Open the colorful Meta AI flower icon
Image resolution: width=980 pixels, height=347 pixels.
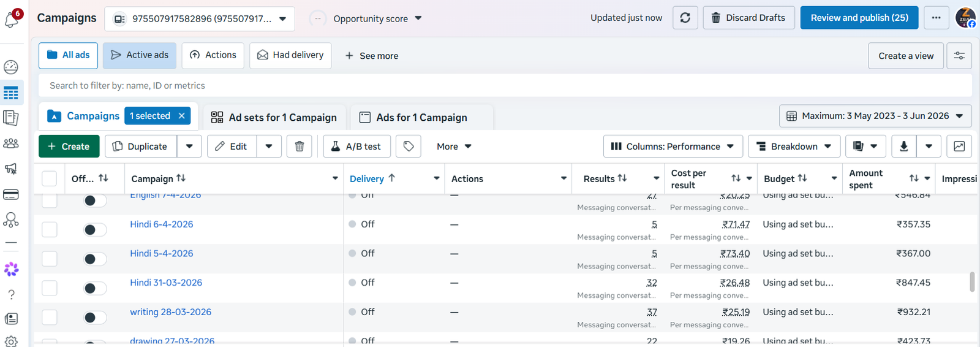(11, 269)
